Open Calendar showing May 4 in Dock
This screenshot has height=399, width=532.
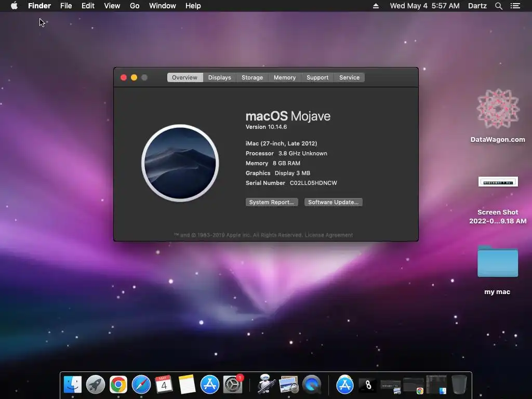164,384
